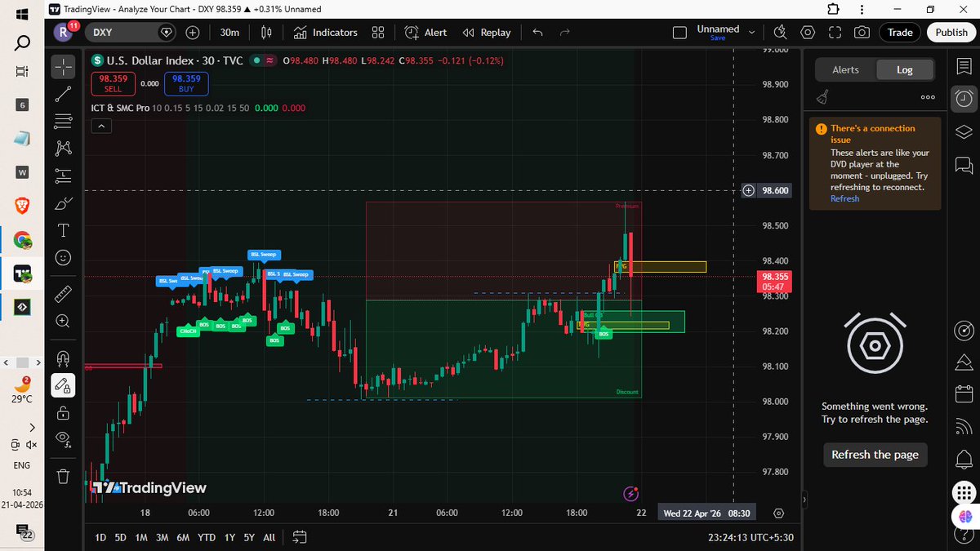Screen dimensions: 980x551
Task: Open the time axis settings gear
Action: tap(778, 513)
